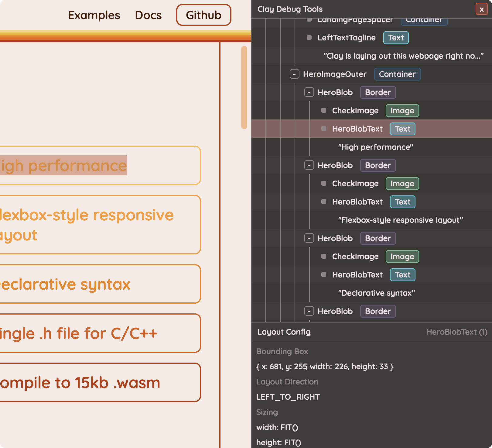Open the Examples navigation link
This screenshot has height=448, width=492.
94,15
